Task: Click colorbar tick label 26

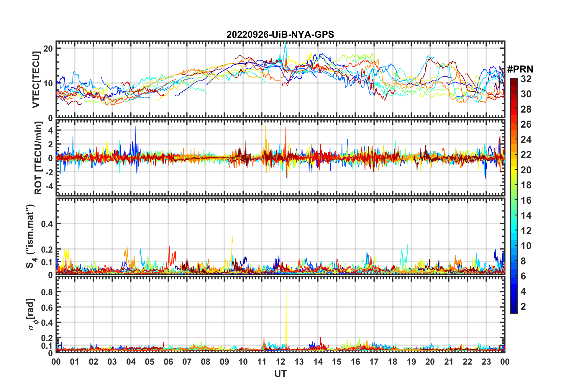Action: click(x=526, y=124)
